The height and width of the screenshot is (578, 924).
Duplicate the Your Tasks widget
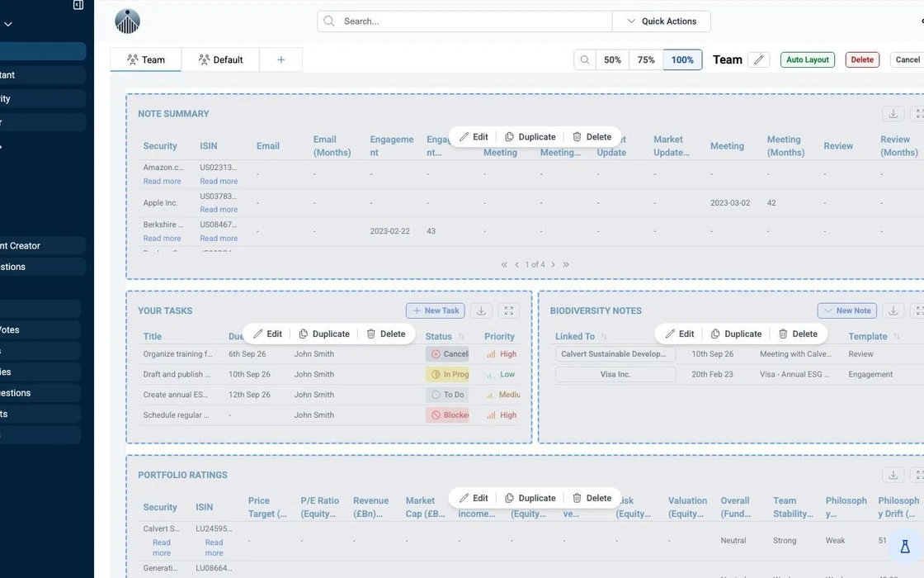(324, 334)
